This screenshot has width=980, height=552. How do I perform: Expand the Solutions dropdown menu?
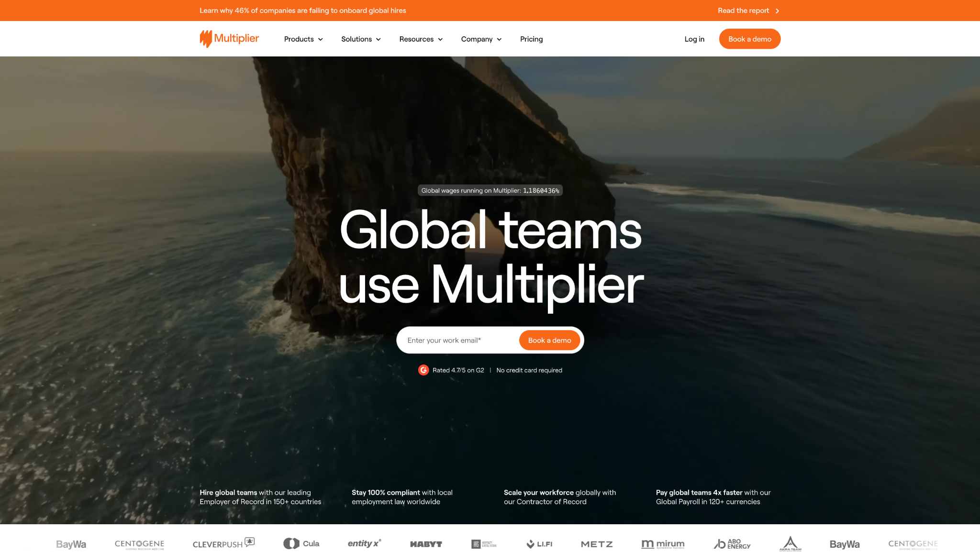(361, 39)
